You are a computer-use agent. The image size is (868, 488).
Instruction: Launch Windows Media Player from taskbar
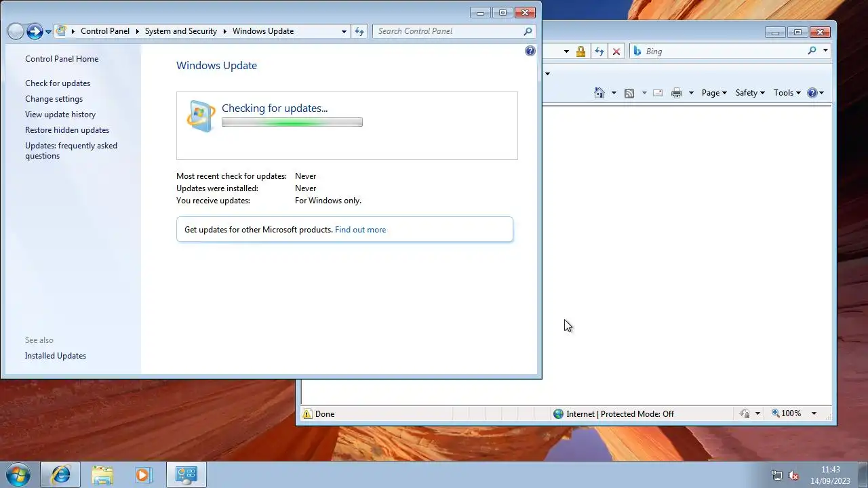143,474
